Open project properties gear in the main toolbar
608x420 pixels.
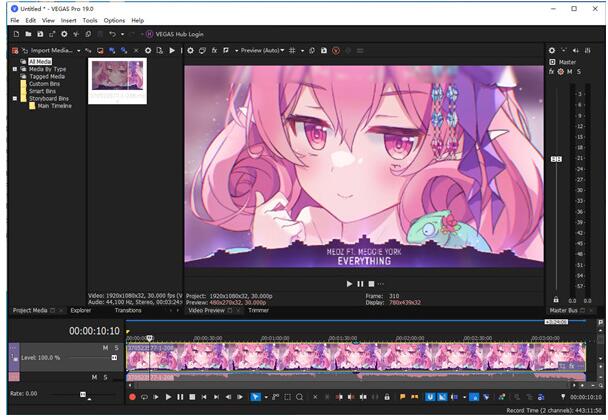pos(64,34)
